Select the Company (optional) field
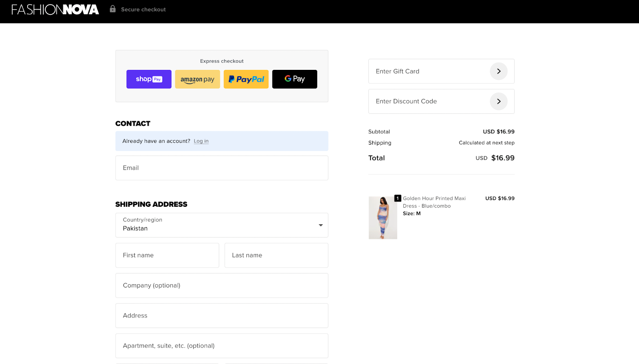Viewport: 639px width, 364px height. [x=222, y=285]
